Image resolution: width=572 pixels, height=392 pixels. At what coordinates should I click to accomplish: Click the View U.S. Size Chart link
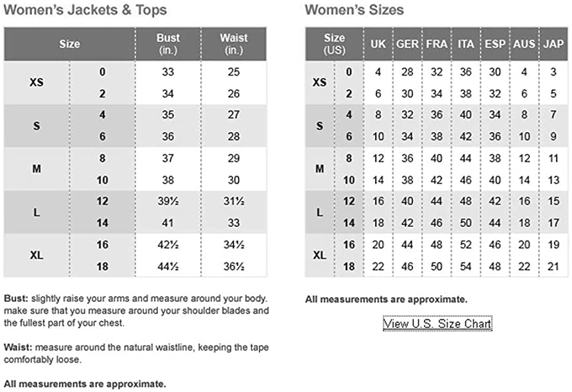coord(437,324)
